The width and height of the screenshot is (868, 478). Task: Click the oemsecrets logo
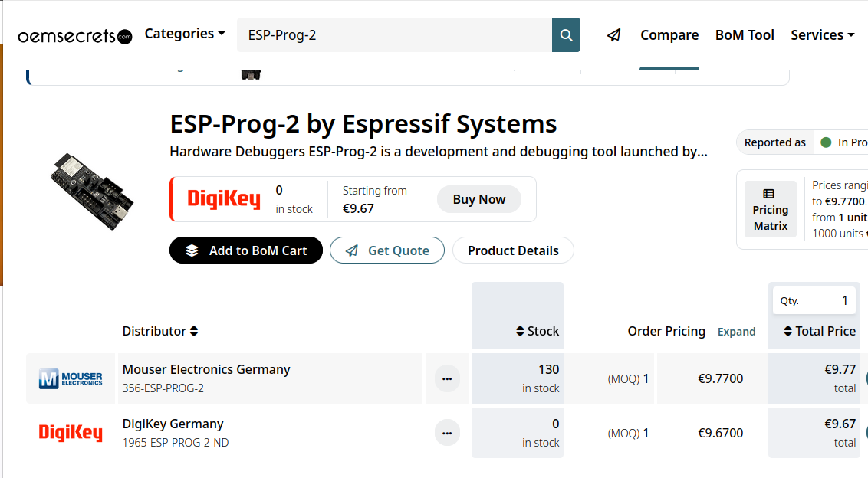coord(74,36)
